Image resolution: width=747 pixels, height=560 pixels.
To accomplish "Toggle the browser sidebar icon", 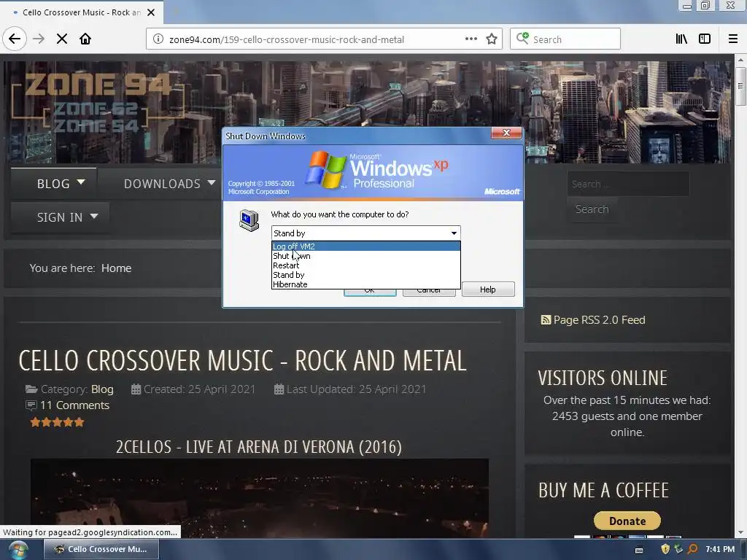I will 705,39.
